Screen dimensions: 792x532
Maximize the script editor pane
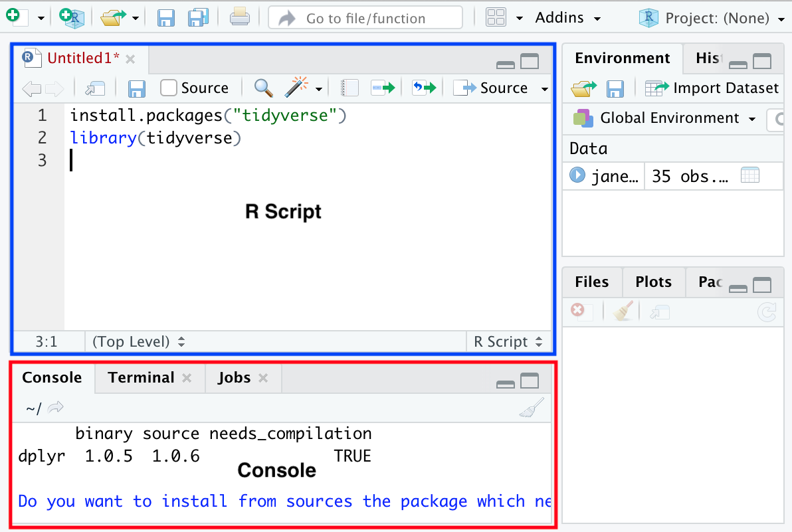click(x=530, y=61)
